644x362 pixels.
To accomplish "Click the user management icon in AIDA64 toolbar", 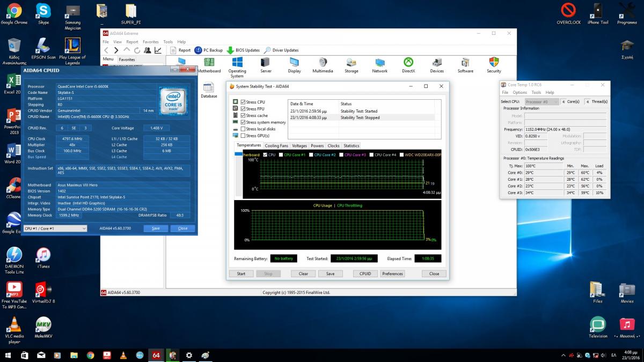I will (148, 50).
